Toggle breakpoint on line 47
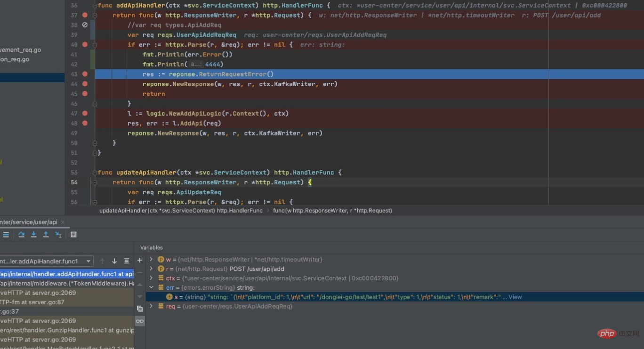644x349 pixels. tap(85, 113)
